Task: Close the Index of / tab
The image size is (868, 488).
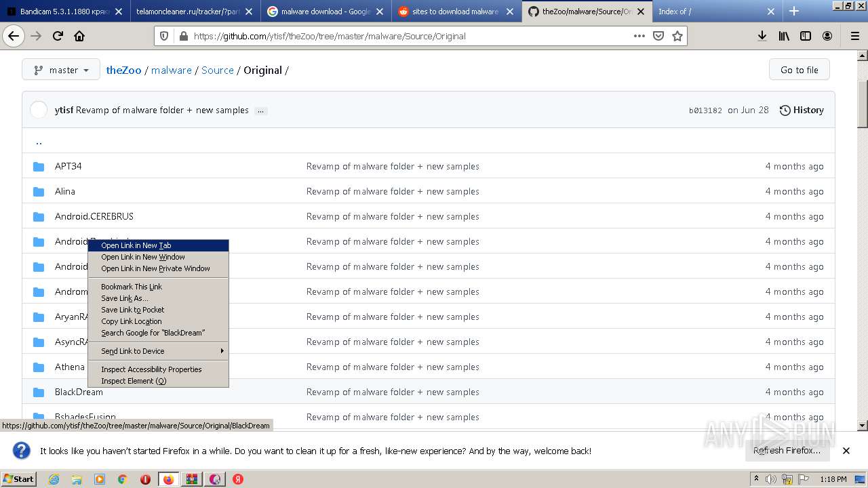Action: point(771,12)
